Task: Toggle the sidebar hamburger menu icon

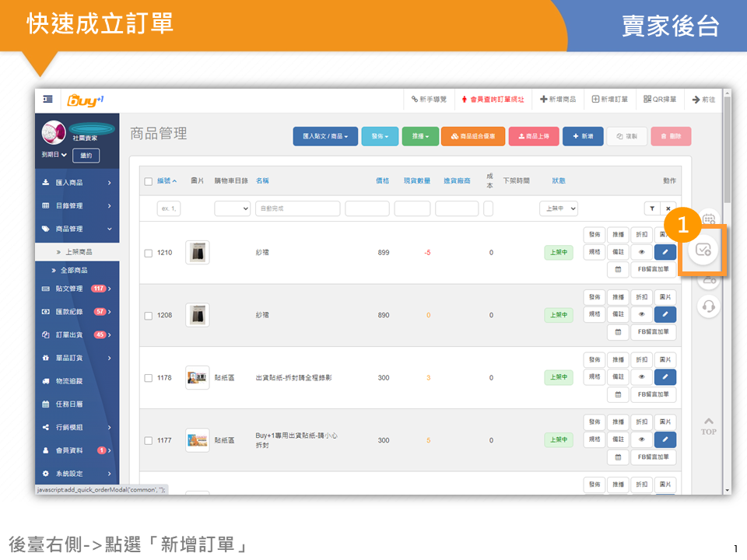Action: click(48, 100)
